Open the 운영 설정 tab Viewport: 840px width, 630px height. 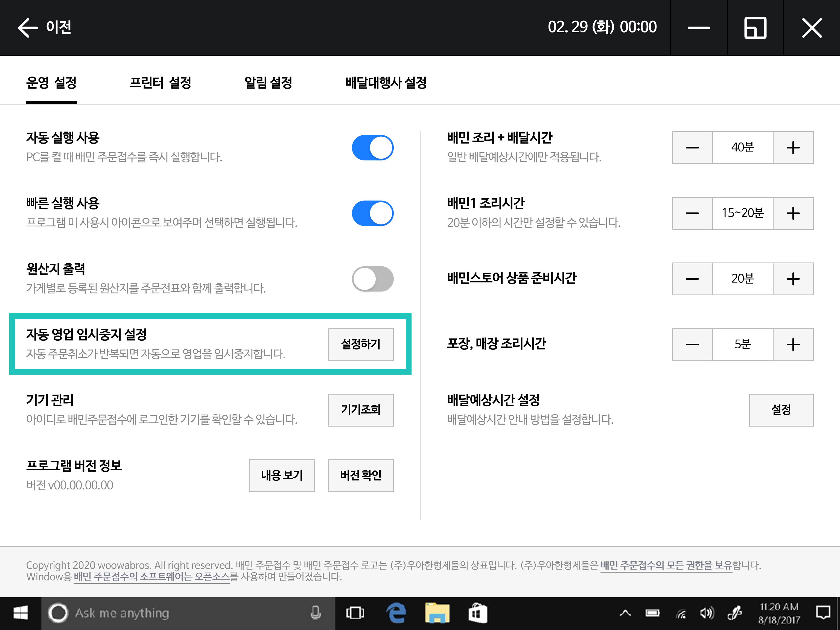pyautogui.click(x=51, y=82)
